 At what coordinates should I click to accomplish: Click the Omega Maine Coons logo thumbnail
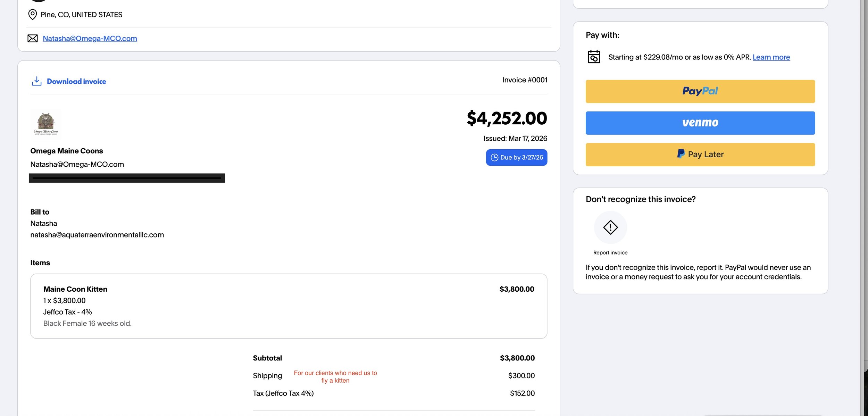click(x=46, y=125)
